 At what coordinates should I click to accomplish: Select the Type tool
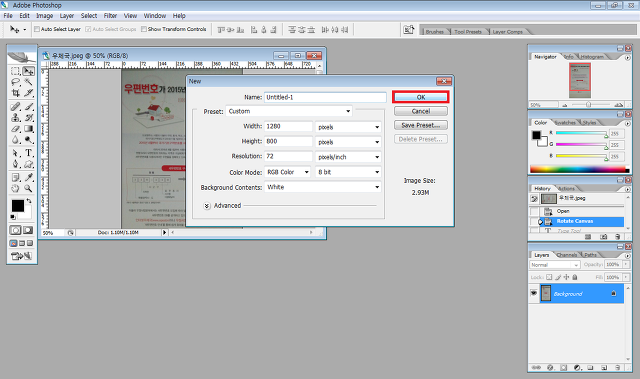(x=28, y=153)
